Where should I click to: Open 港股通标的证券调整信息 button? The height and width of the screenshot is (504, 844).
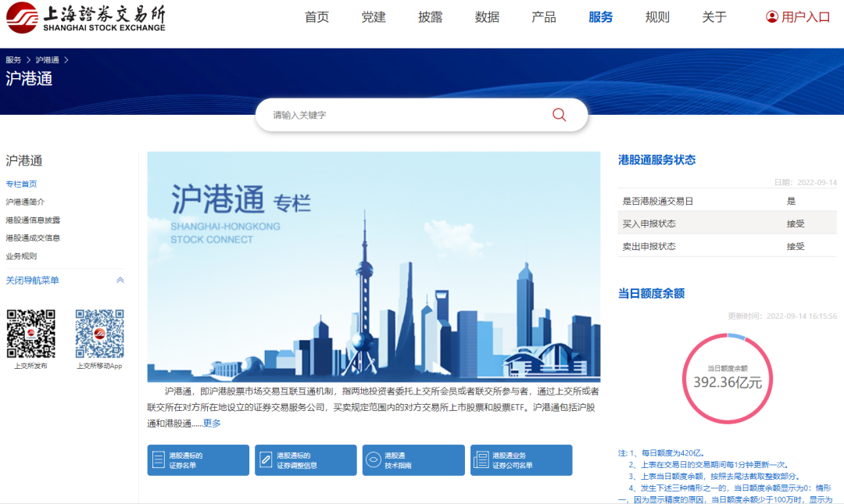coord(306,459)
